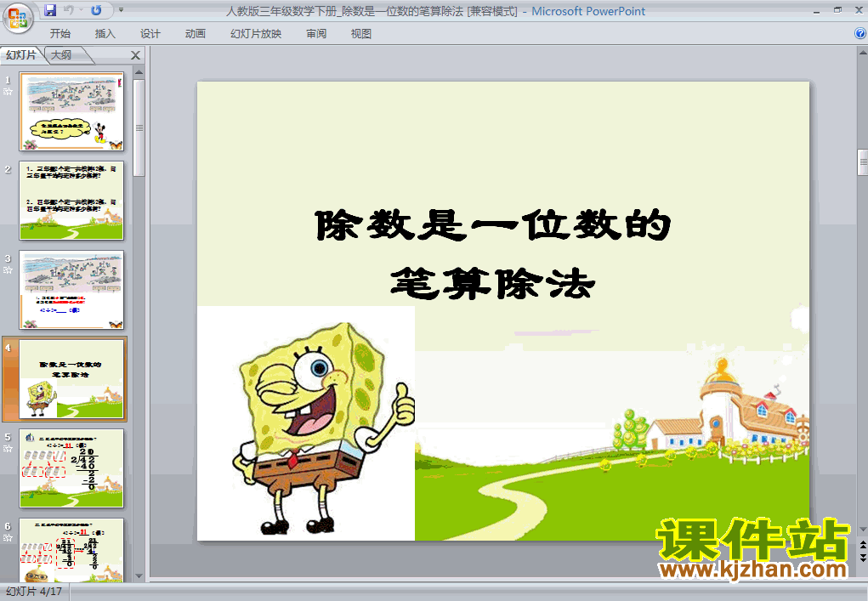Open the 视图 ribbon tab

click(361, 34)
